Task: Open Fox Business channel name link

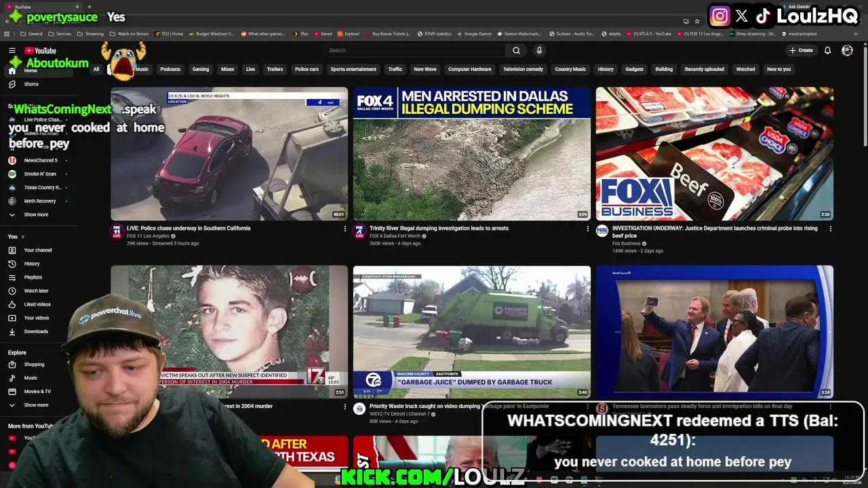Action: [x=626, y=243]
